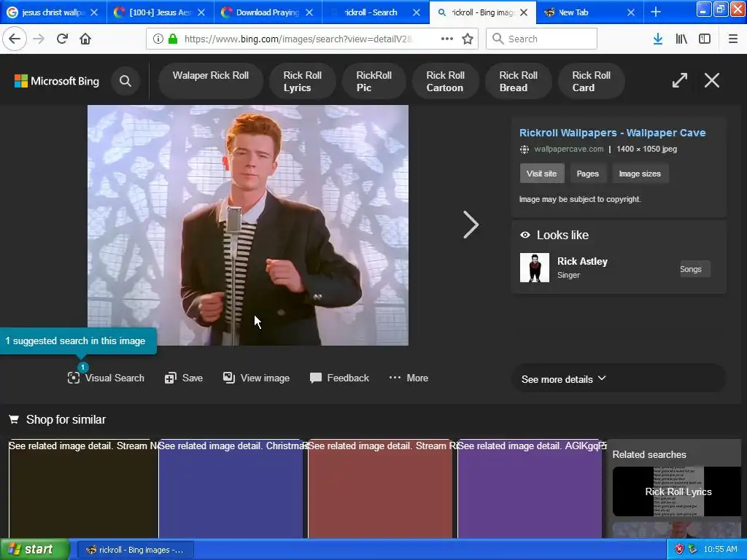Click the Shop for similar cart icon

point(14,419)
